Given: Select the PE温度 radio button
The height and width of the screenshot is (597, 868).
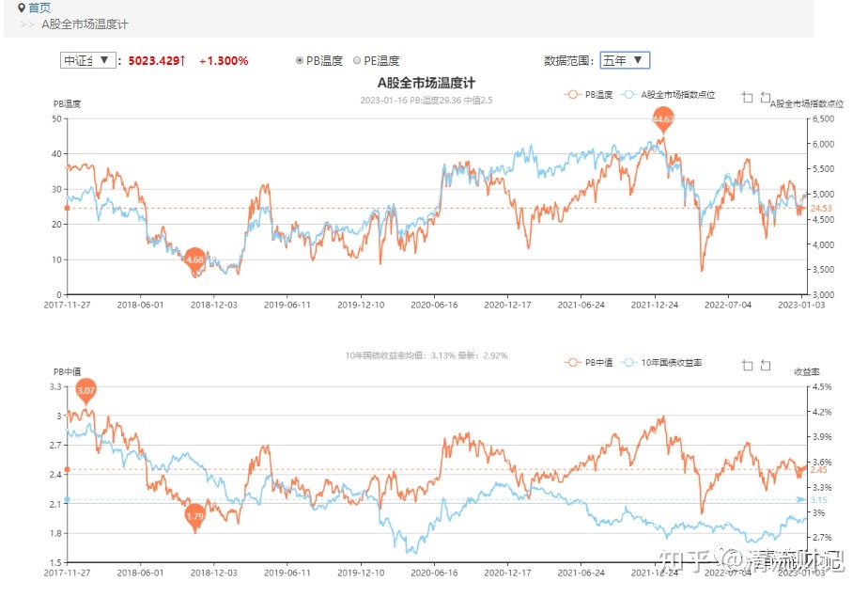Looking at the screenshot, I should point(357,60).
